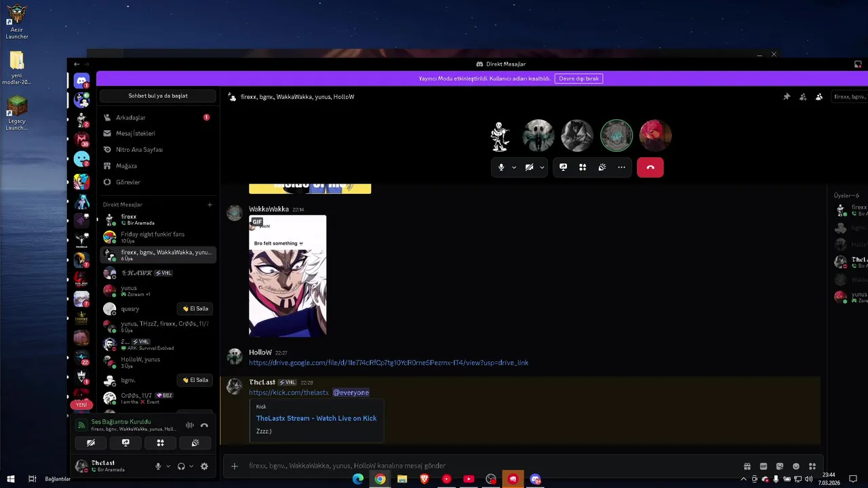868x488 pixels.
Task: Open firexx direct message
Action: [x=157, y=220]
